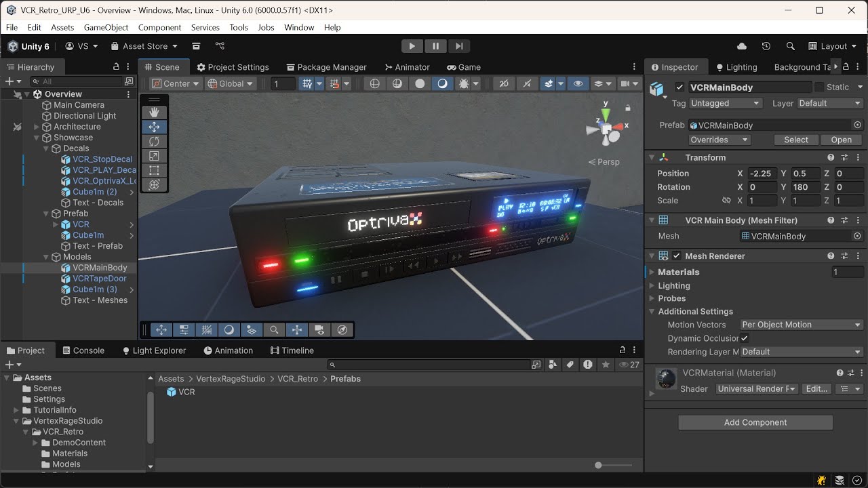Switch to the Animator tab
Image resolution: width=868 pixels, height=488 pixels.
click(407, 67)
